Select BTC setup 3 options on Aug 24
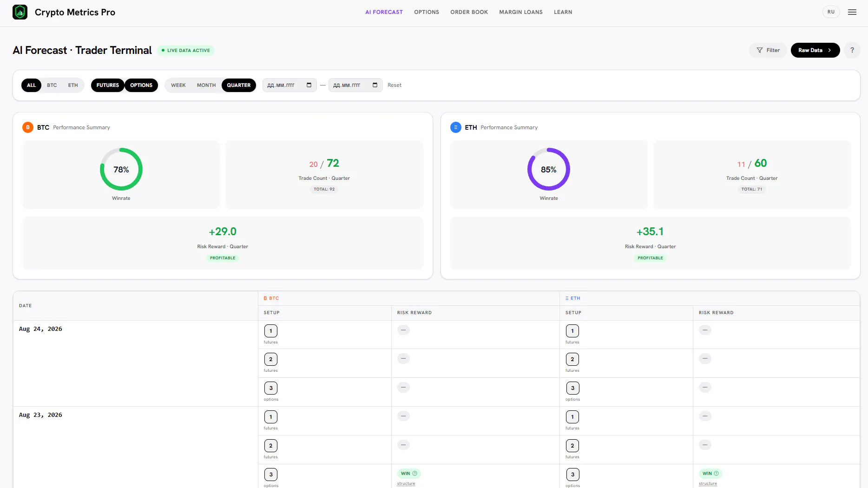The height and width of the screenshot is (488, 868). point(271,388)
